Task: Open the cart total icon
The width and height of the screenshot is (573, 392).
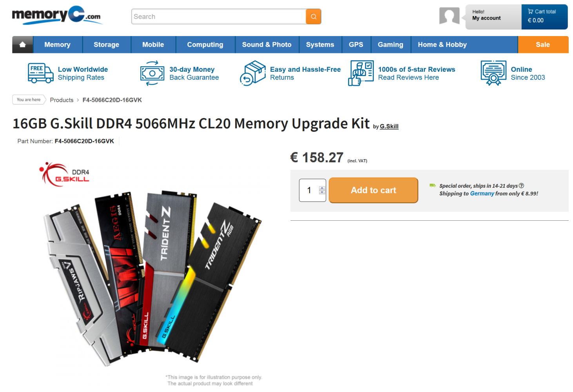Action: tap(530, 11)
